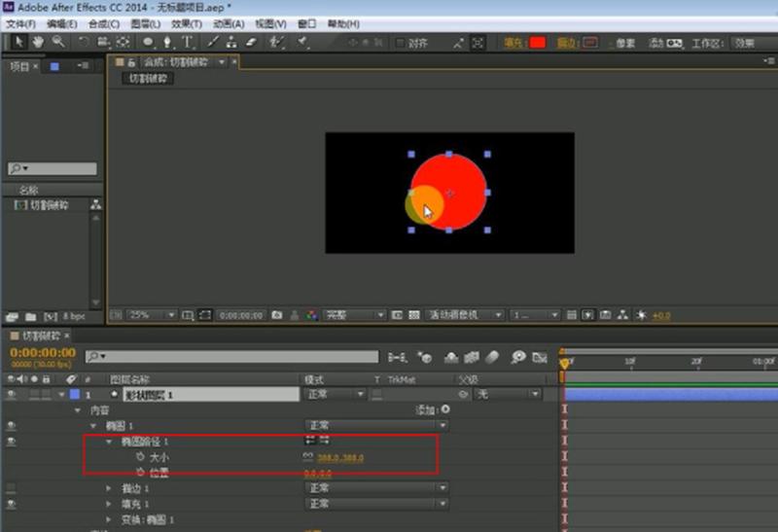Select the Type (T) tool
778x532 pixels.
[187, 42]
